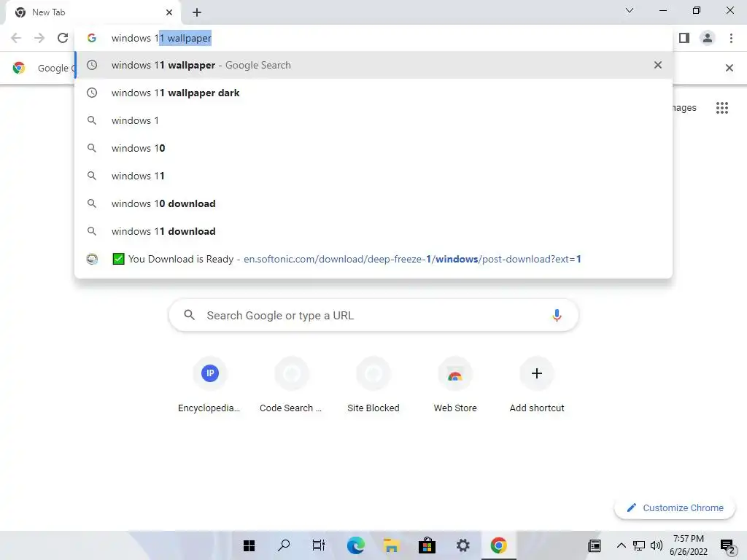747x560 pixels.
Task: Launch Microsoft Edge from the taskbar
Action: click(x=355, y=545)
